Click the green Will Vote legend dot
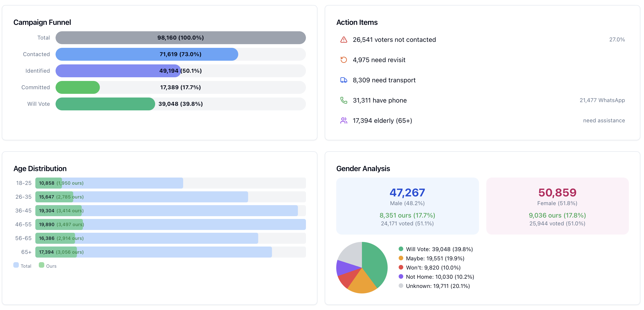 coord(401,249)
